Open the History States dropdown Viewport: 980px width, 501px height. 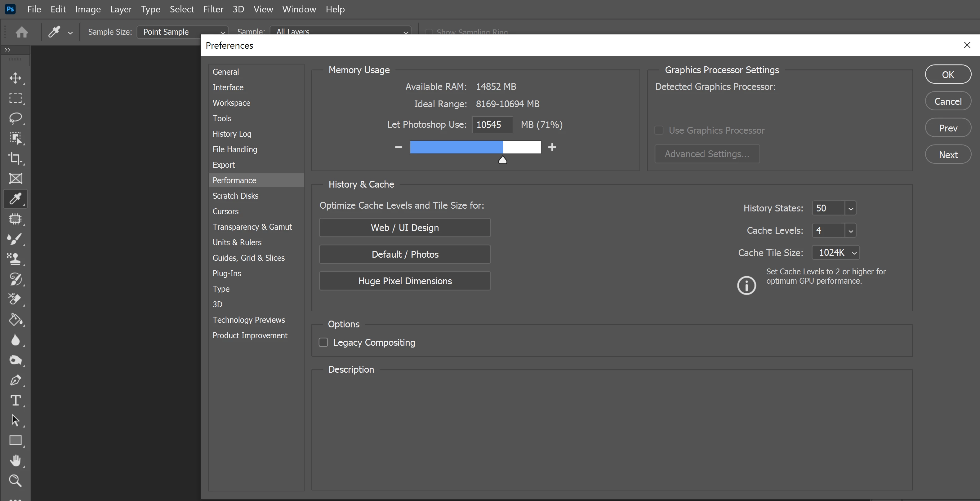851,208
